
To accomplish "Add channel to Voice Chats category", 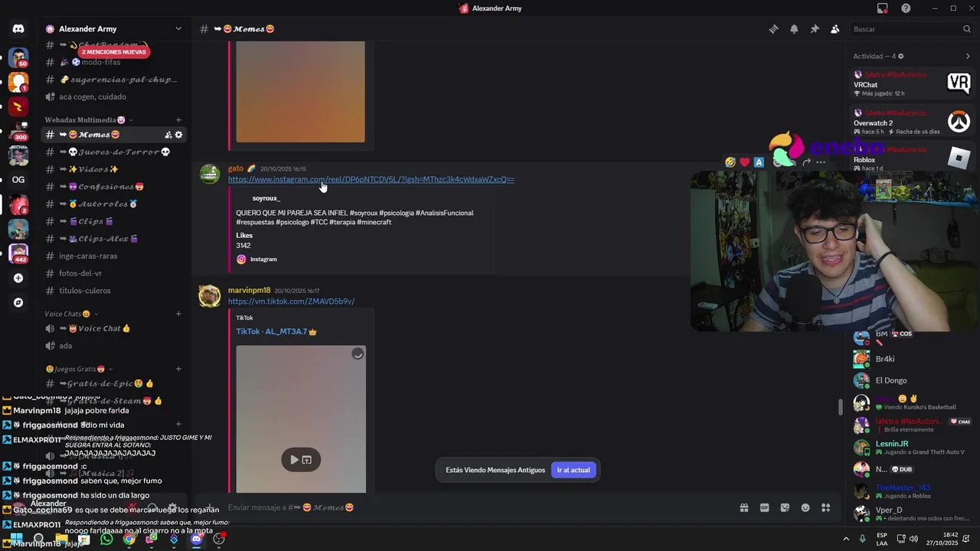I will click(x=178, y=314).
